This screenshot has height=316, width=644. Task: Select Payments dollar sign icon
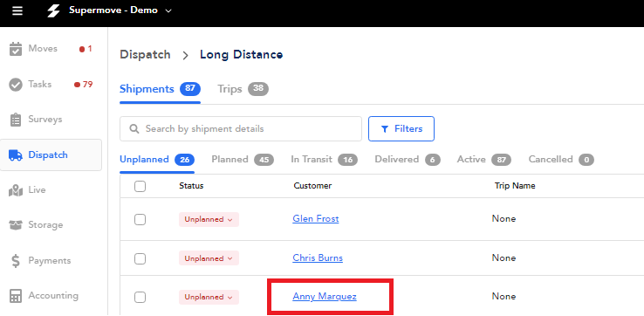[16, 261]
